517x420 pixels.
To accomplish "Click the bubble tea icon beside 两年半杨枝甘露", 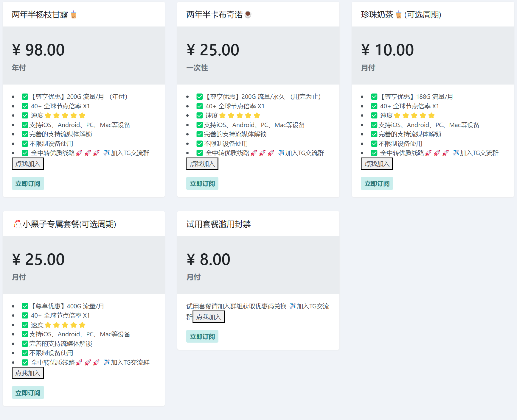I will coord(74,15).
